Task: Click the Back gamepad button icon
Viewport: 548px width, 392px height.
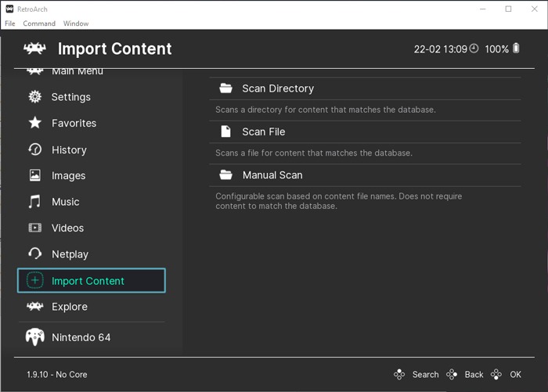Action: pos(452,375)
